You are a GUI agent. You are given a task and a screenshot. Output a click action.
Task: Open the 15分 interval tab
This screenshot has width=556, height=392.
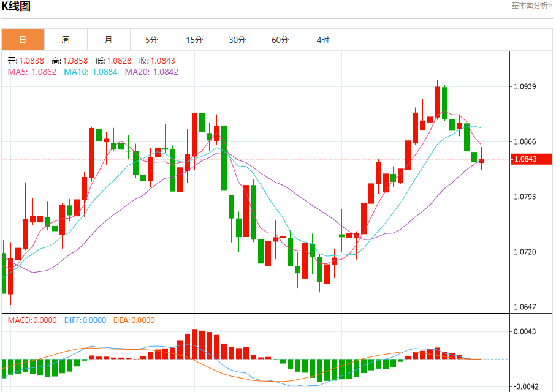point(195,40)
